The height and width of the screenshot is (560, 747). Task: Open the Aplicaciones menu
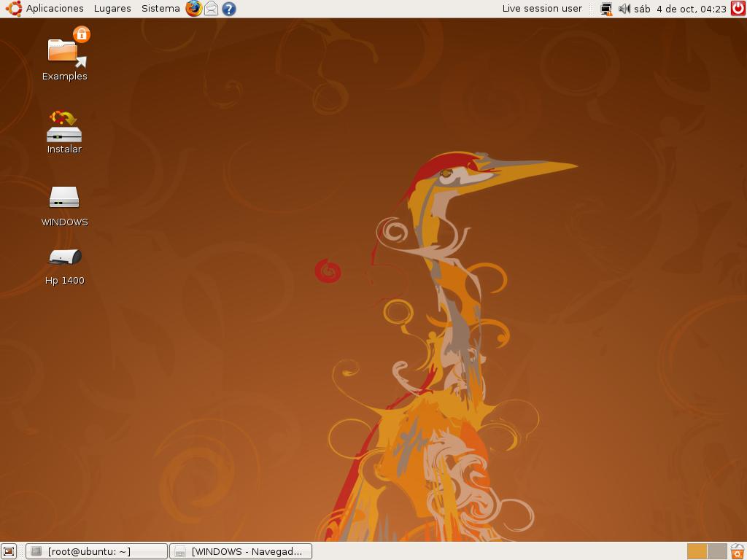click(x=55, y=9)
